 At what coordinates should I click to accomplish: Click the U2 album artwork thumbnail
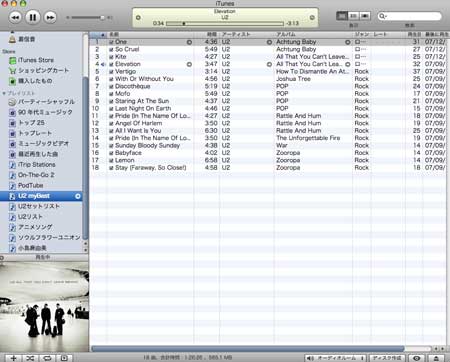[44, 307]
